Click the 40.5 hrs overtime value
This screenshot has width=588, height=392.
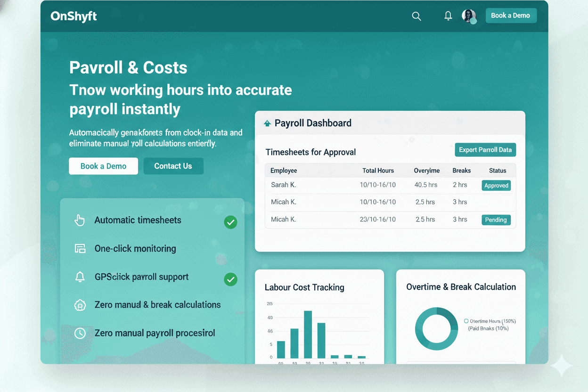(426, 185)
